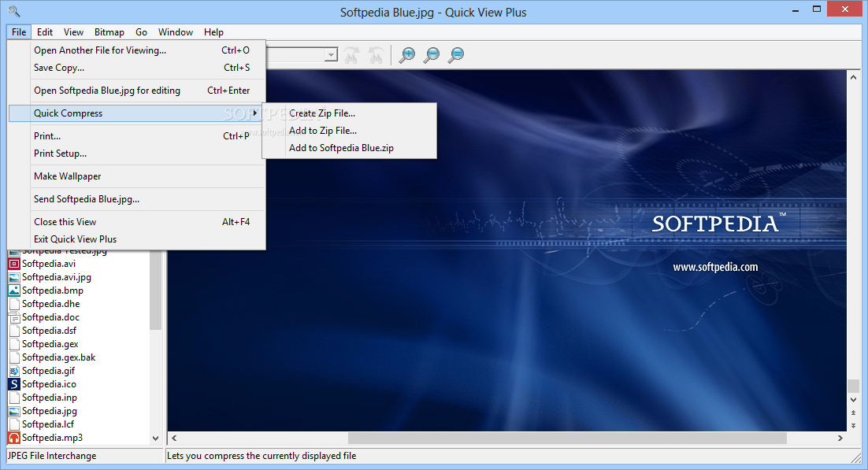The height and width of the screenshot is (470, 868).
Task: Click the image scrollbar up arrow
Action: coord(853,77)
